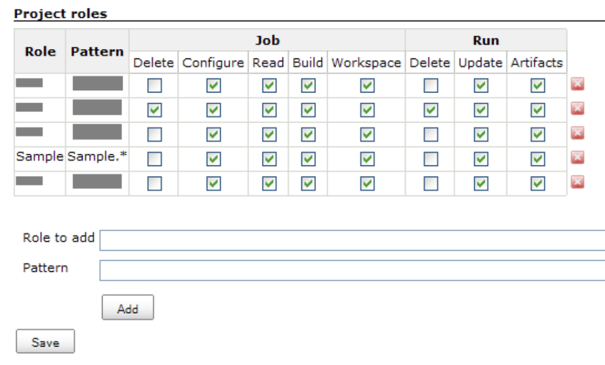The height and width of the screenshot is (365, 605).
Task: Enable Job Delete for Sample role
Action: 154,159
